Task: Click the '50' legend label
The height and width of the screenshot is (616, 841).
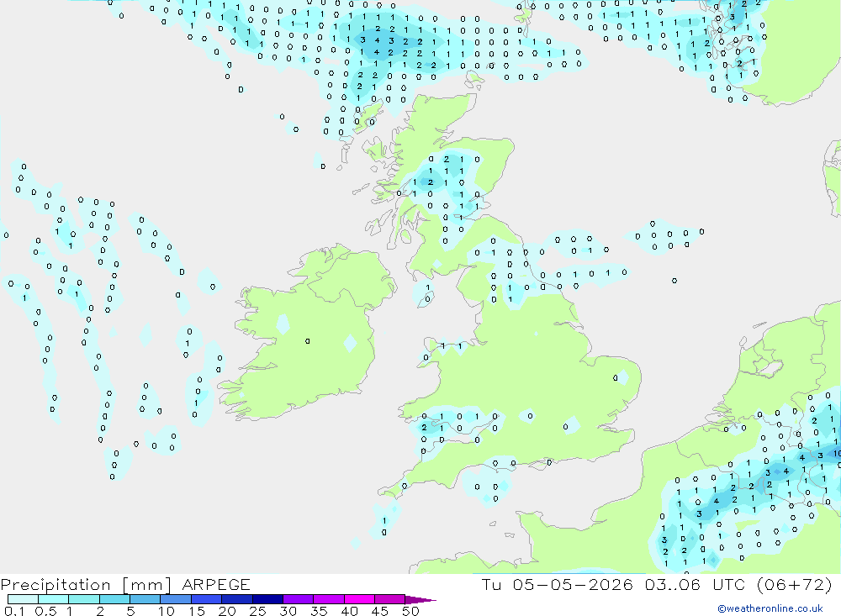Action: pyautogui.click(x=410, y=611)
